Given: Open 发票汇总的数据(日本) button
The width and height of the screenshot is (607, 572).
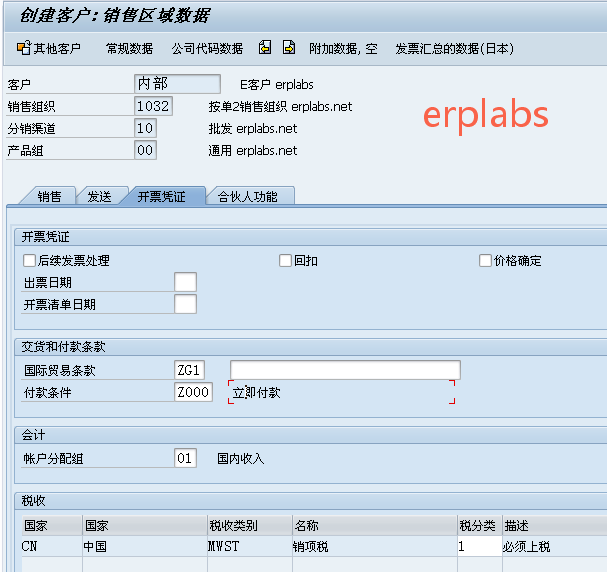Looking at the screenshot, I should [x=454, y=49].
